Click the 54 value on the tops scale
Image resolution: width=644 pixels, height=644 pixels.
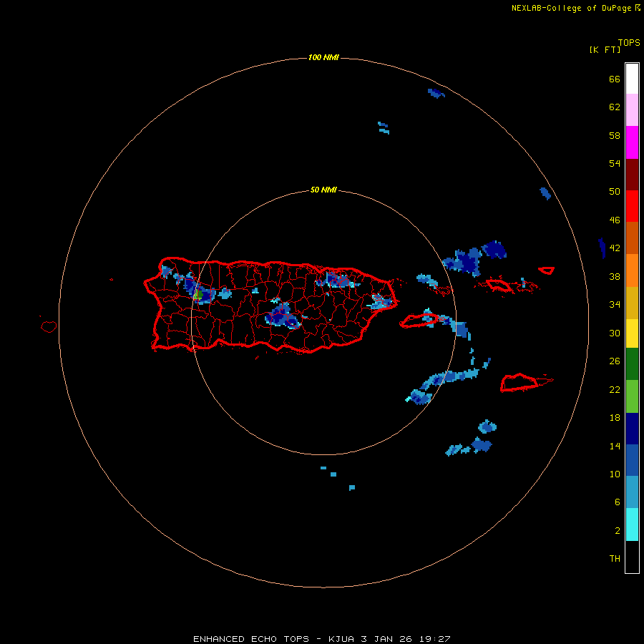pyautogui.click(x=615, y=163)
